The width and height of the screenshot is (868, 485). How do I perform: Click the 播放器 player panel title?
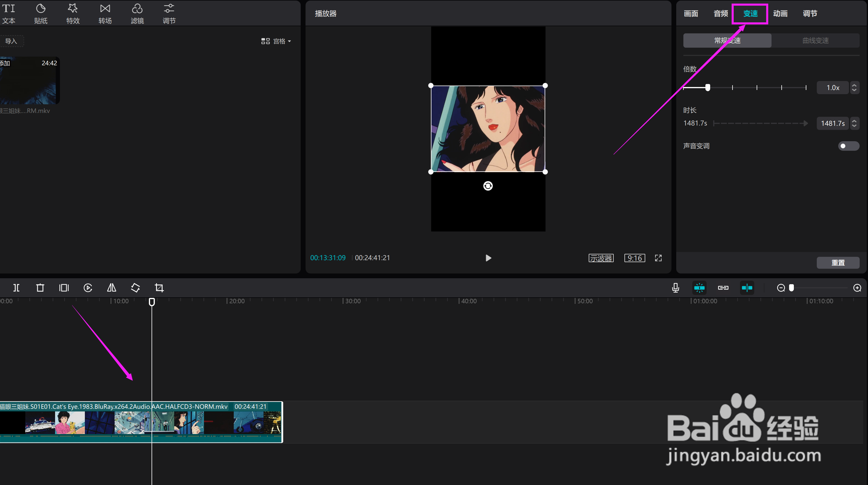325,13
